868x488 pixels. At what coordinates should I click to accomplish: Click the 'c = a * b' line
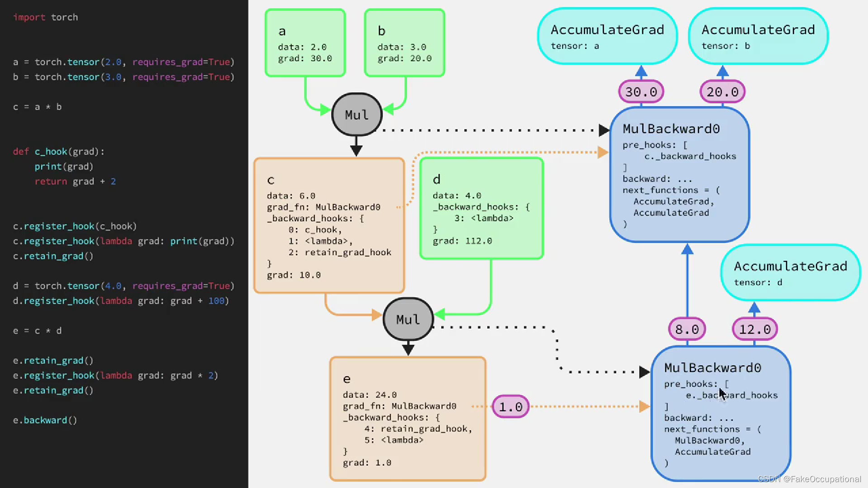click(37, 107)
